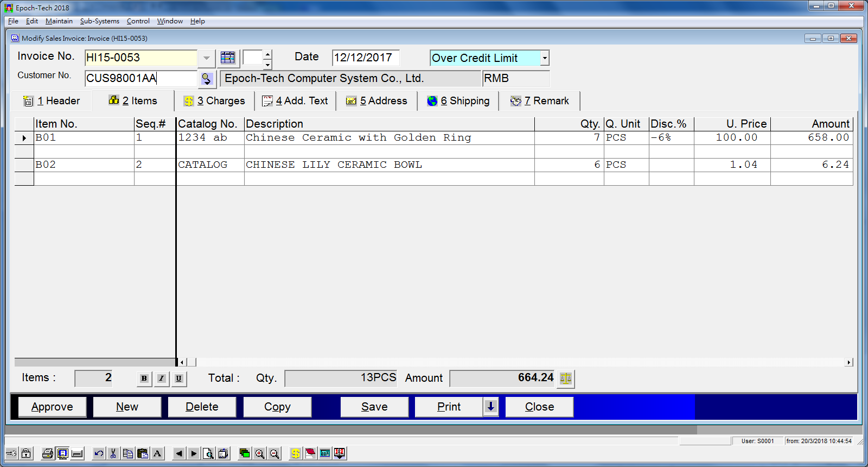Click the green cascading windows icon

coord(245,453)
